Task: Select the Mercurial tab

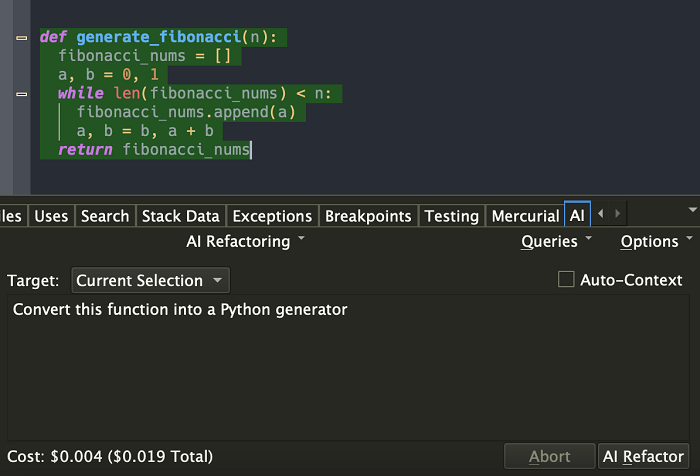Action: 525,216
